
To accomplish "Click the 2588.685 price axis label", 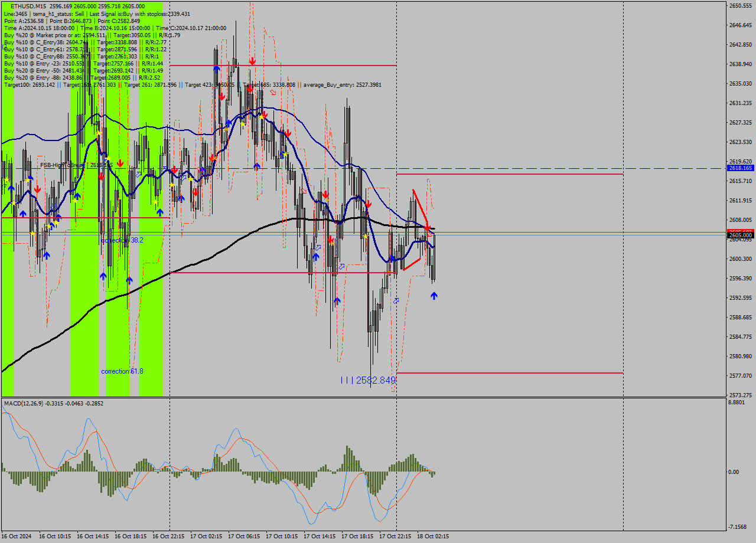I will tap(741, 317).
